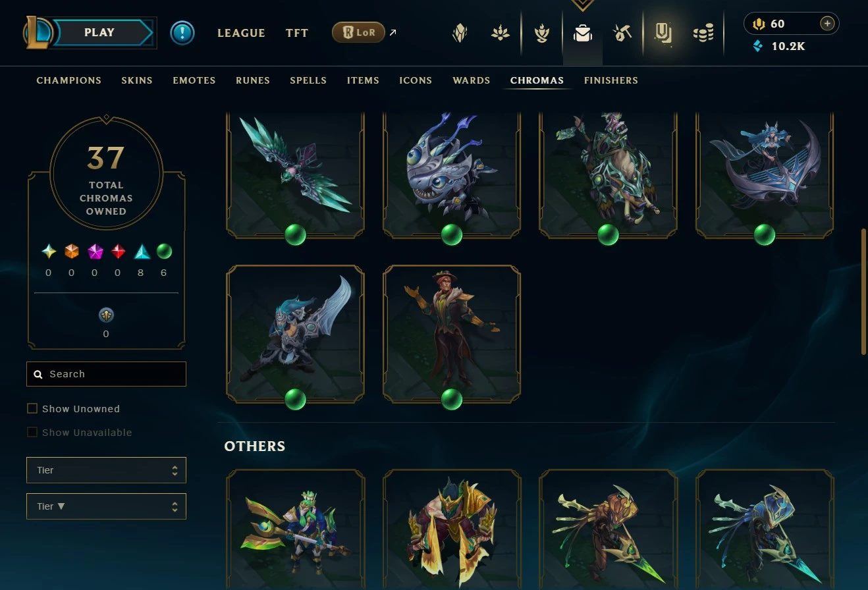The image size is (868, 590).
Task: Open the Wards tab
Action: (472, 80)
